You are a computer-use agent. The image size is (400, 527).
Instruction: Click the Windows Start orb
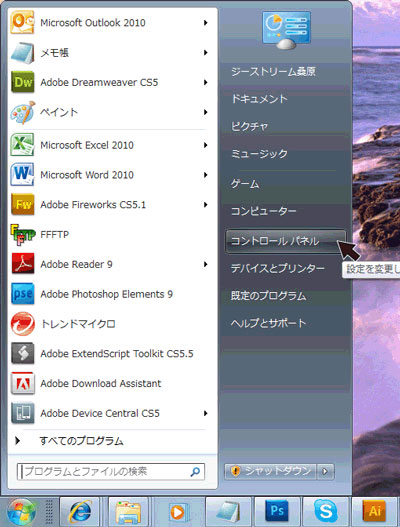tap(22, 513)
